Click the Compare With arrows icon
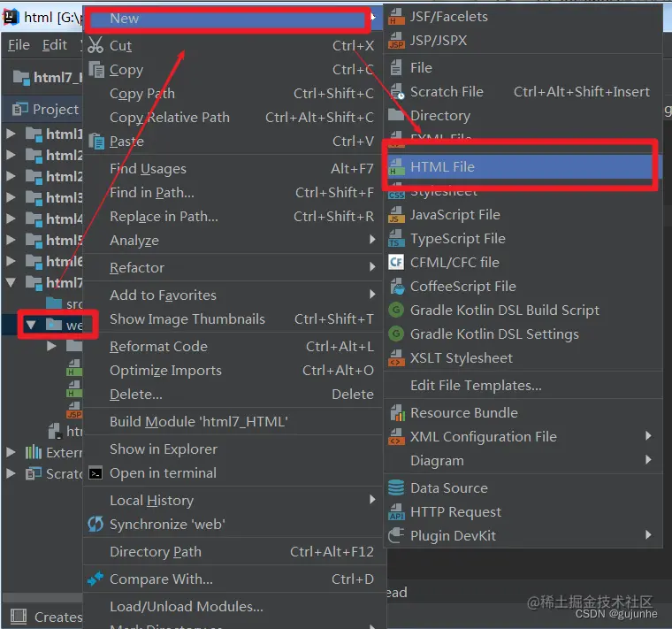 [95, 579]
